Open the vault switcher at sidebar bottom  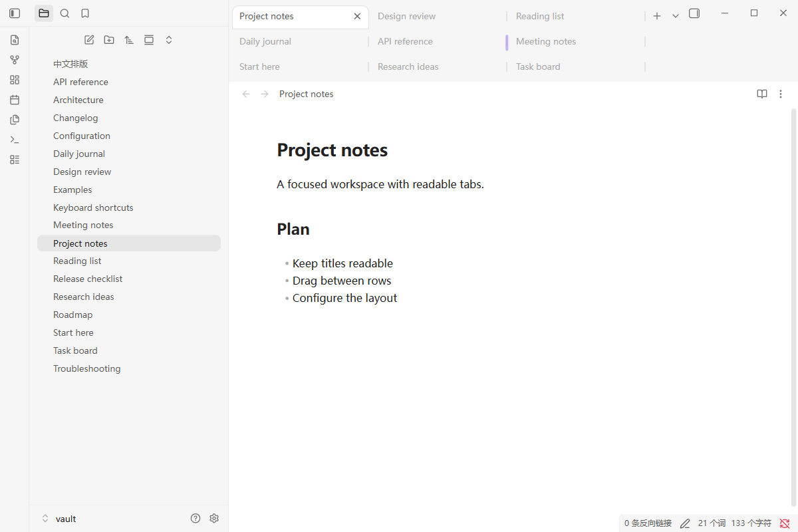[x=60, y=519]
